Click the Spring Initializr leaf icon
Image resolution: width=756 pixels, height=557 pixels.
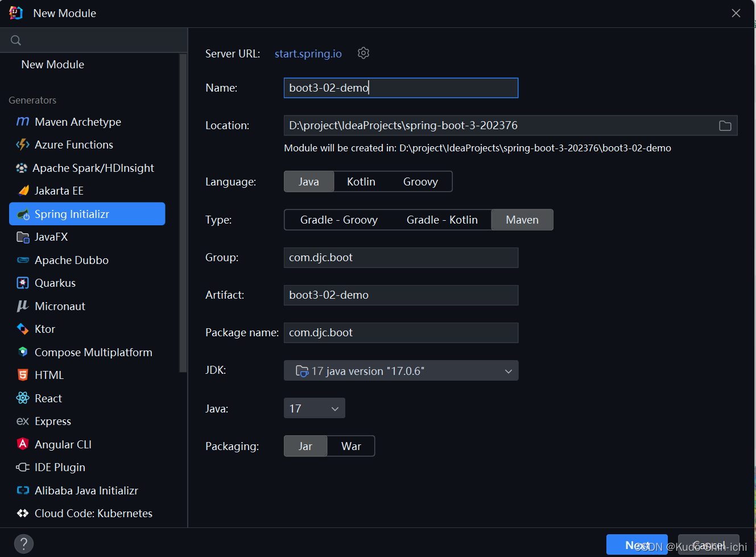click(23, 214)
